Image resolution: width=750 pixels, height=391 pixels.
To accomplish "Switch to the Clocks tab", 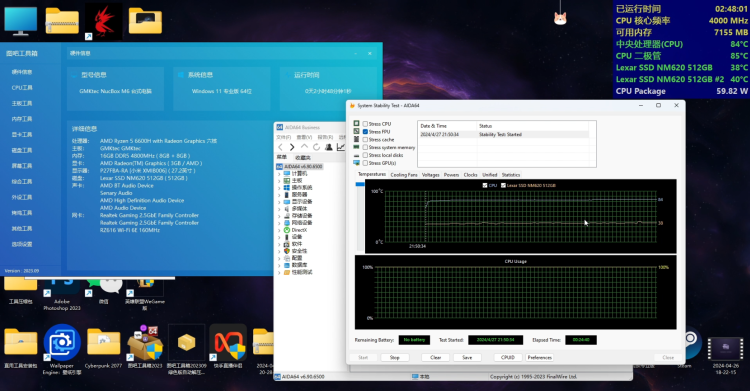I will (x=470, y=175).
